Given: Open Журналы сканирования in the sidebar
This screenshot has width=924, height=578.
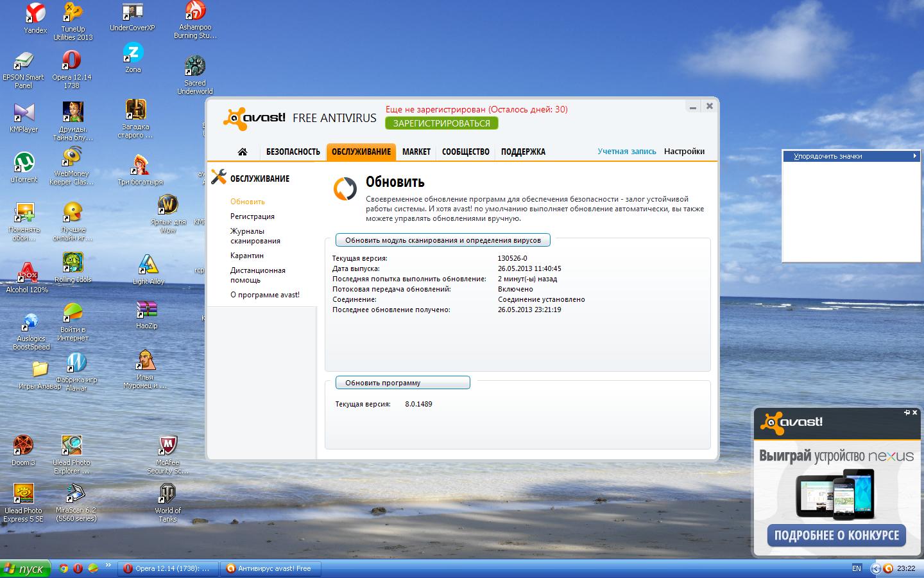Looking at the screenshot, I should tap(255, 236).
